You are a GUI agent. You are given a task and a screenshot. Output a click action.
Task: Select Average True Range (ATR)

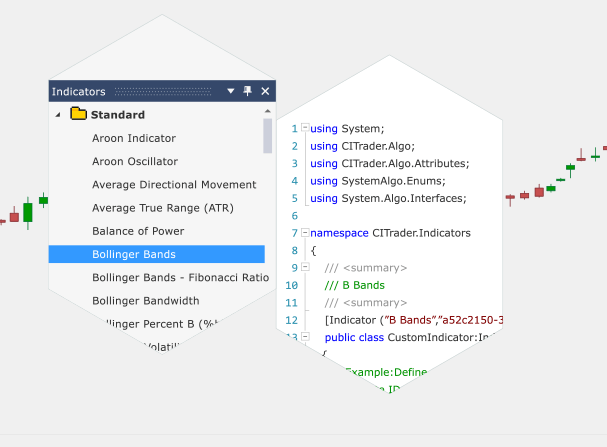pos(162,208)
